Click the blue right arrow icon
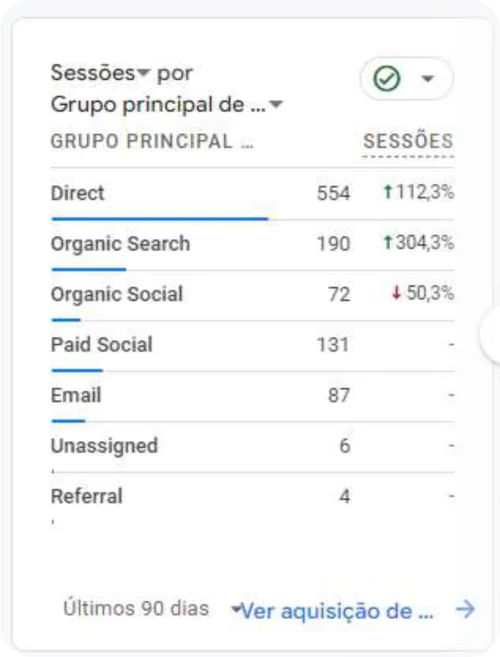This screenshot has height=657, width=500. tap(465, 609)
